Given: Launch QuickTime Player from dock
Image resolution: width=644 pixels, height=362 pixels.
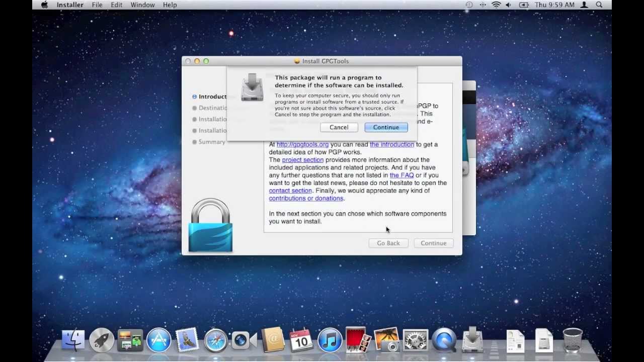Looking at the screenshot, I should tap(444, 340).
